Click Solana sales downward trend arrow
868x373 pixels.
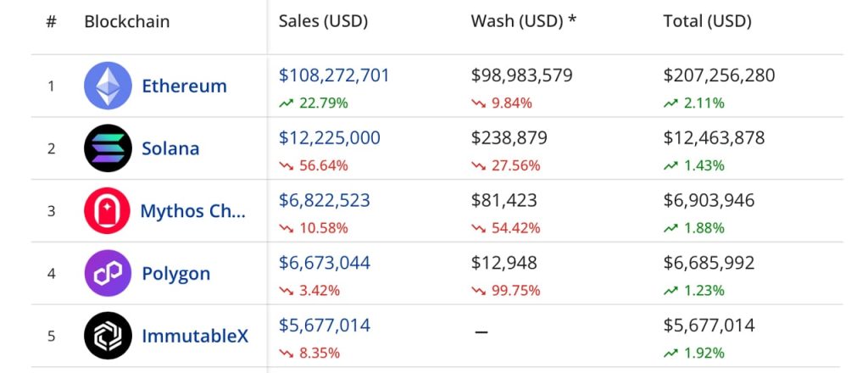(x=286, y=166)
